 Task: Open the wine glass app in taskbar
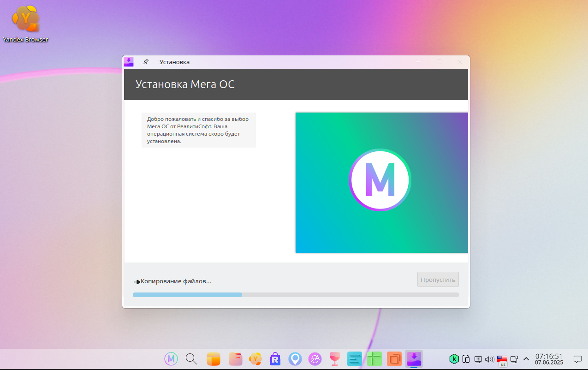tap(335, 358)
